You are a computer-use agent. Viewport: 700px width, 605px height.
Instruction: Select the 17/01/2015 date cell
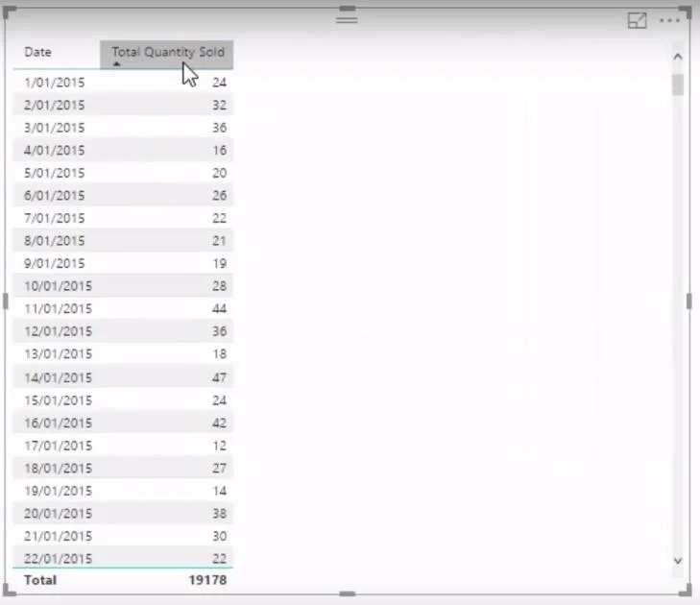[58, 446]
